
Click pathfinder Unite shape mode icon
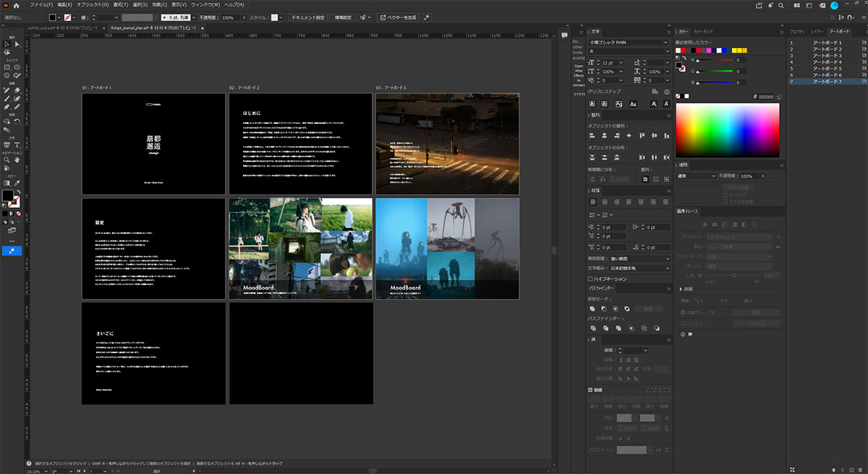click(x=593, y=308)
